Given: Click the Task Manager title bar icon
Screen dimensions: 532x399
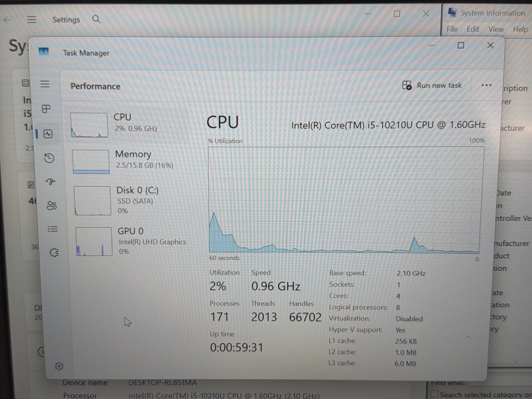Looking at the screenshot, I should [44, 52].
